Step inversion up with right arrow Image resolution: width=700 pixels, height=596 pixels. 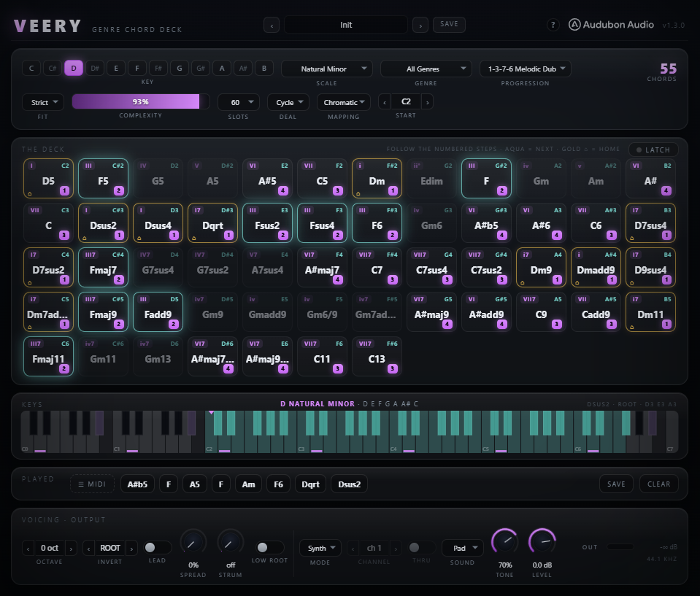coord(131,549)
